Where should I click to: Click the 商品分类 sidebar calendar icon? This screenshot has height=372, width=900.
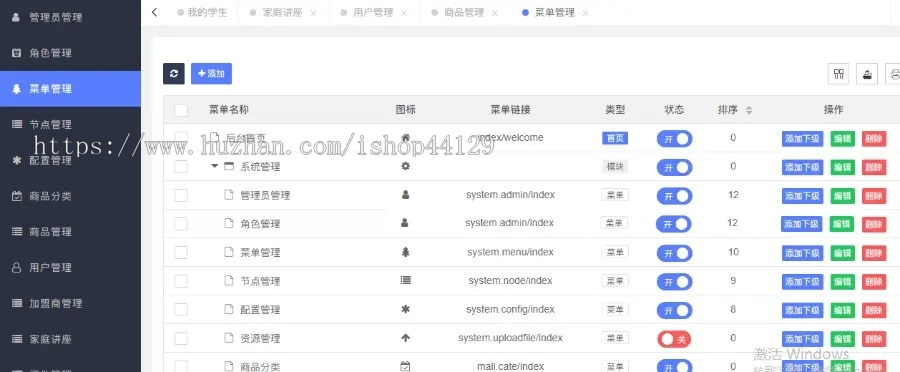[16, 196]
